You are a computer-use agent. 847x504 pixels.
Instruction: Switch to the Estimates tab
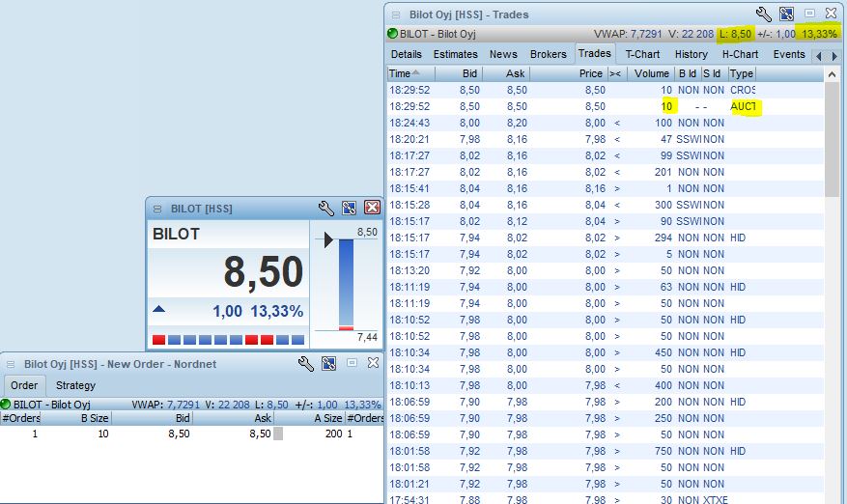455,55
